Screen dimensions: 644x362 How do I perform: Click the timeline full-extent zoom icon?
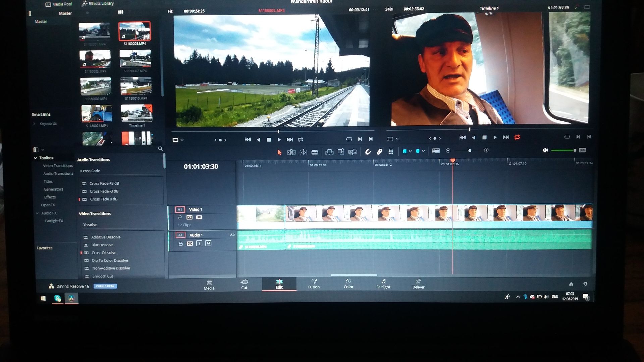[436, 151]
